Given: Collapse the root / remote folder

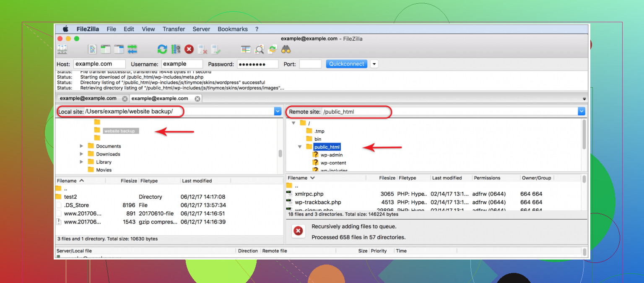Looking at the screenshot, I should point(293,123).
